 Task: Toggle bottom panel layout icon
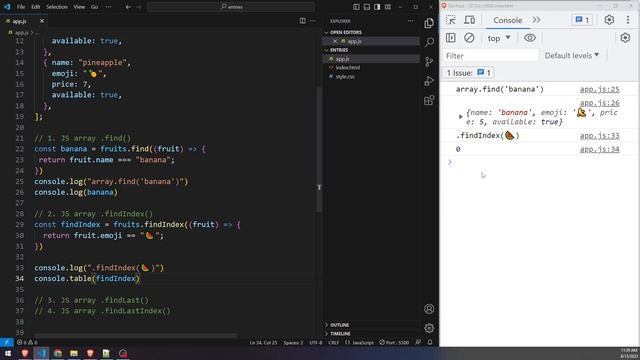point(367,7)
